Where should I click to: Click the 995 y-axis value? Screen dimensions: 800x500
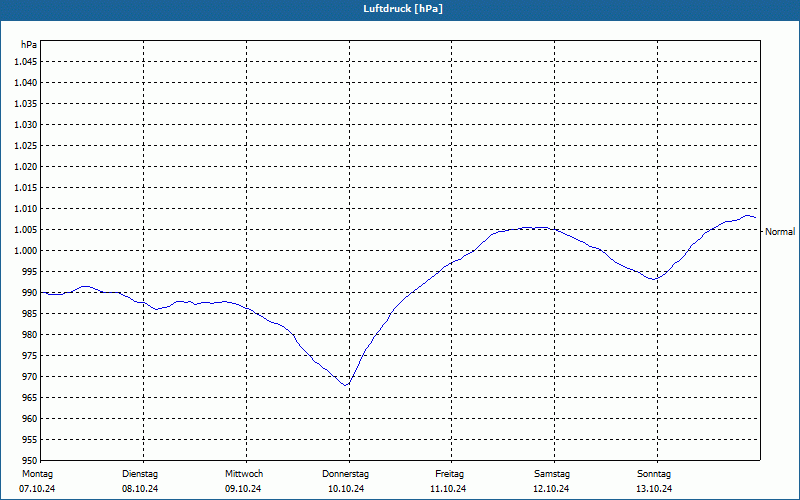30,271
